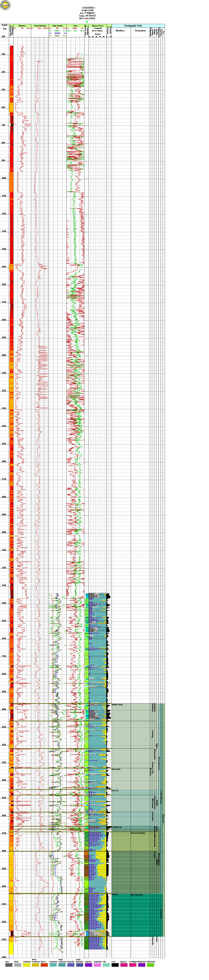209x980 pixels.
Task: Click the Dual Induction track header
Action: point(40,25)
